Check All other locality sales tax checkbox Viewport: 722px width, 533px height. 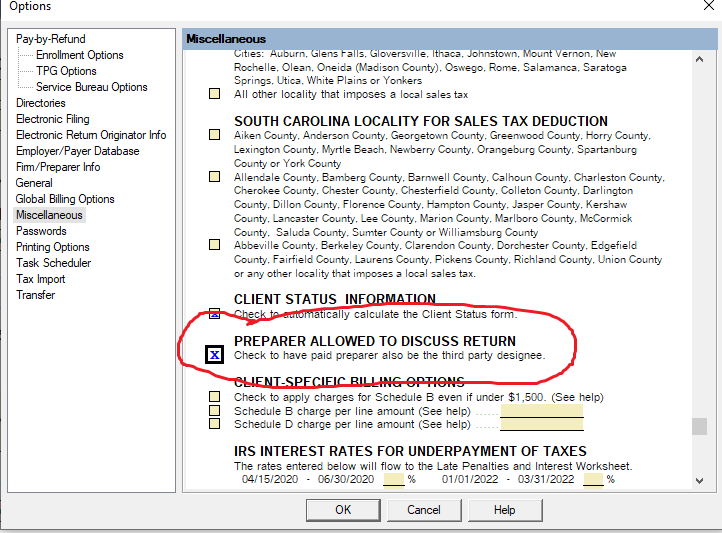click(214, 95)
